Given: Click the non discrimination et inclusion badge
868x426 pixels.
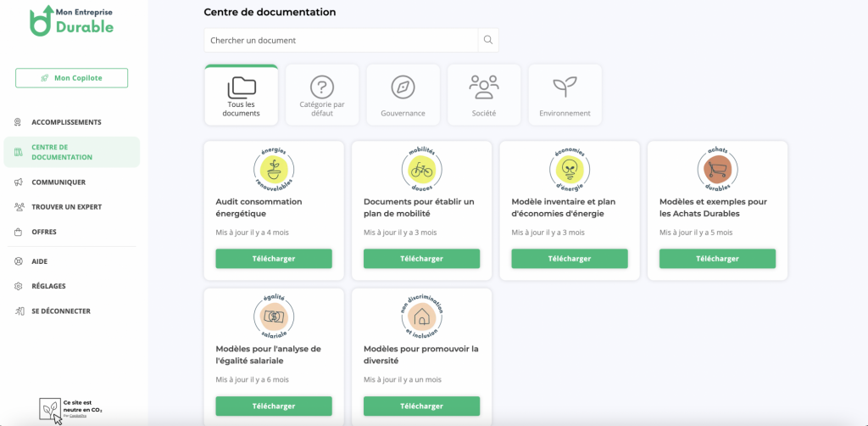Looking at the screenshot, I should [x=421, y=316].
